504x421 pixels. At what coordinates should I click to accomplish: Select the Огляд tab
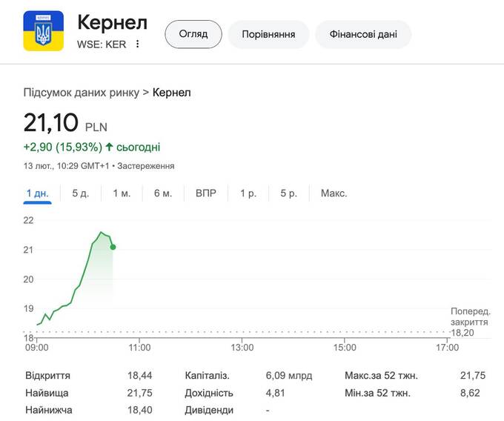coord(193,34)
